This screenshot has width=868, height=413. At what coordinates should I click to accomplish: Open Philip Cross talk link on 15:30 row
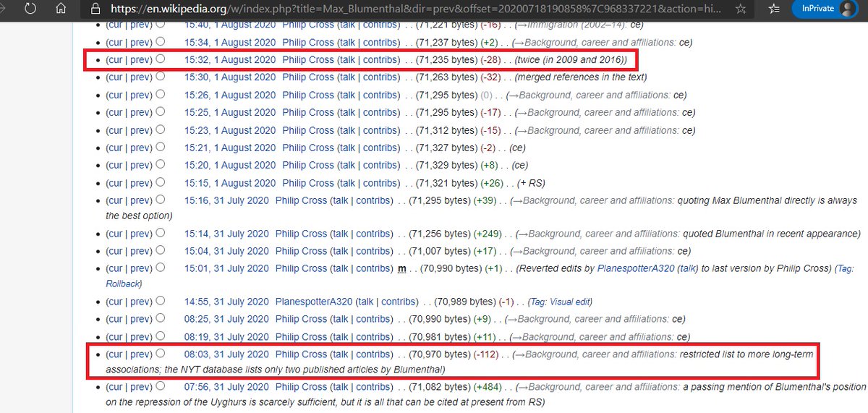coord(347,77)
